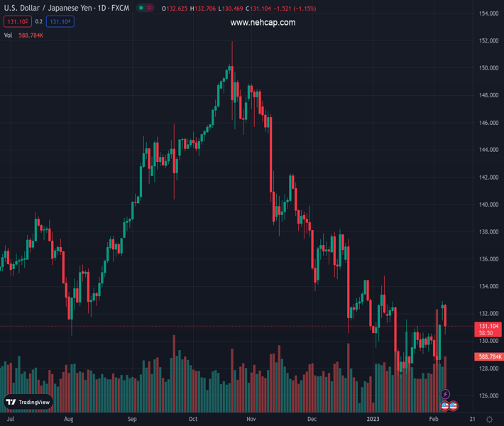Click the TradingView logo badge
The image size is (504, 426).
pos(28,402)
